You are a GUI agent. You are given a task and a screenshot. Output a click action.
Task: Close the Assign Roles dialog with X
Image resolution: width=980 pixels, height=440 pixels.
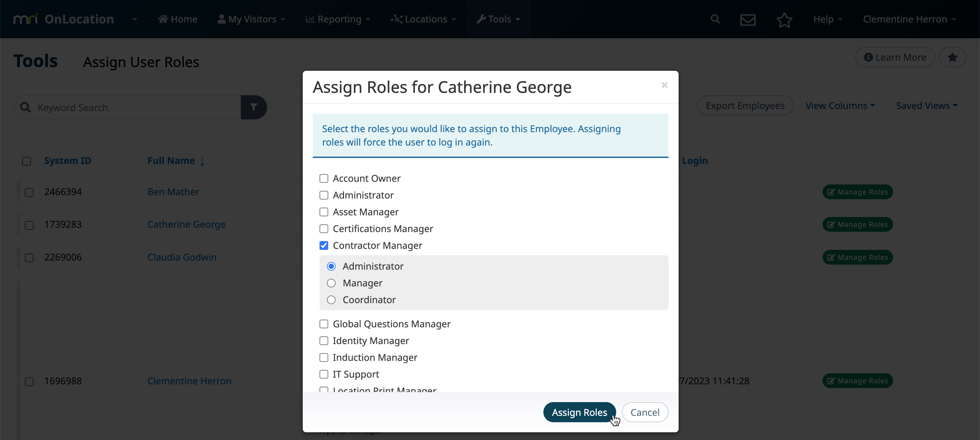click(x=664, y=85)
